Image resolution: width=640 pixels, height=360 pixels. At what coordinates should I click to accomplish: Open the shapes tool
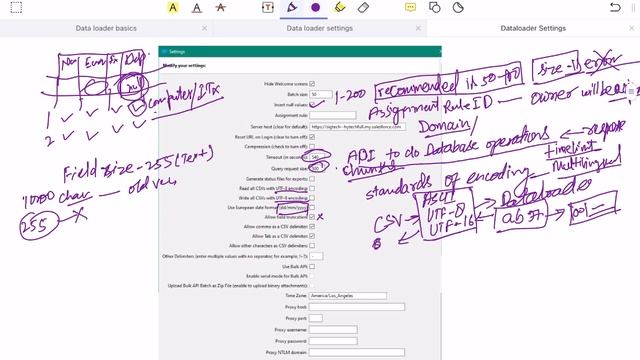pyautogui.click(x=434, y=8)
